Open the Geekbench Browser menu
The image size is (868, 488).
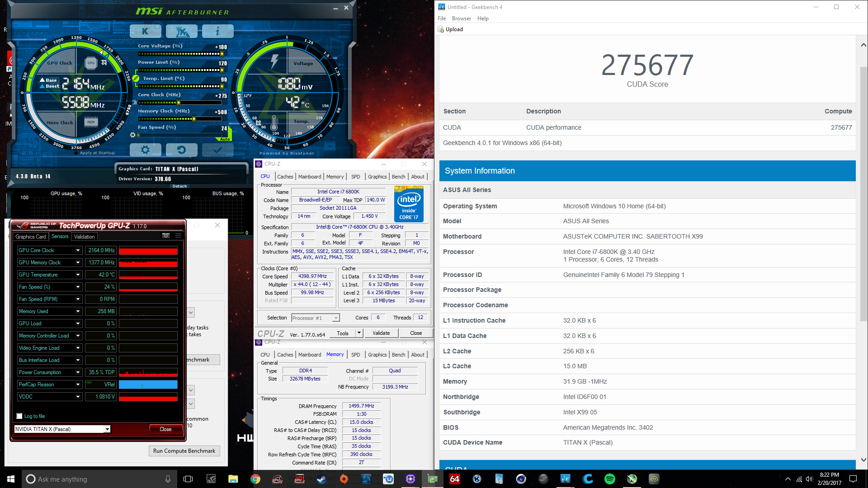coord(462,19)
